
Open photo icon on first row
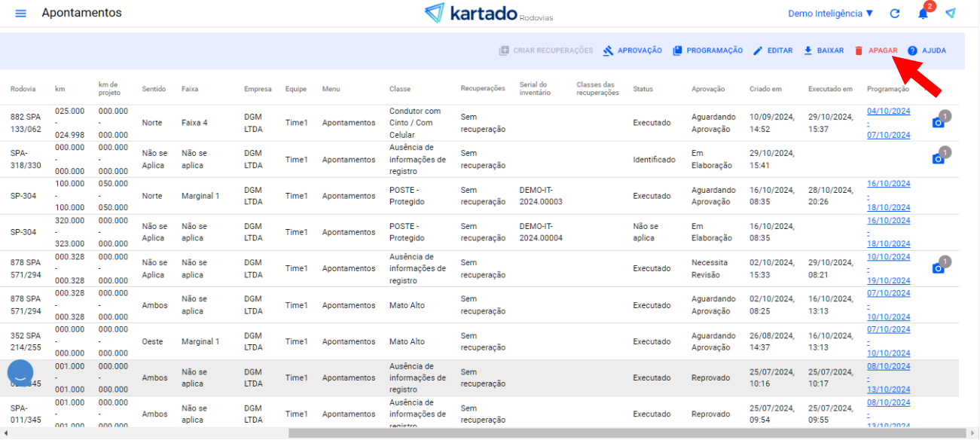938,122
